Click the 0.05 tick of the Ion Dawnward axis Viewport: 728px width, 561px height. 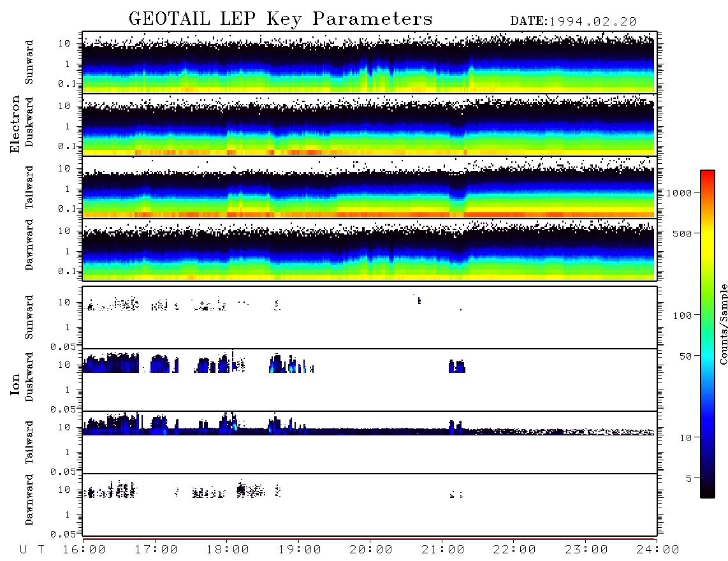pos(63,534)
